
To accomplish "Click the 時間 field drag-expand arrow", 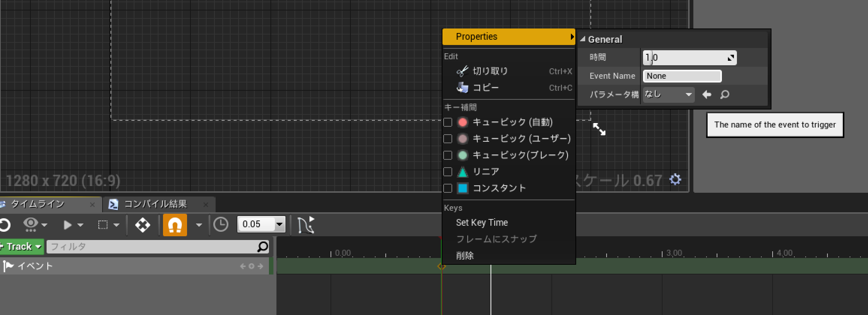I will [731, 58].
